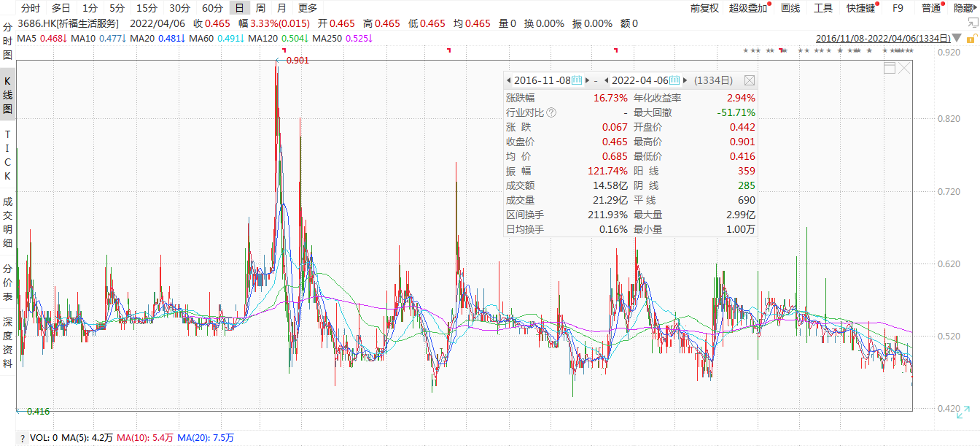The height and width of the screenshot is (446, 980).
Task: Step the 2022-04-06 end date forward
Action: click(685, 80)
